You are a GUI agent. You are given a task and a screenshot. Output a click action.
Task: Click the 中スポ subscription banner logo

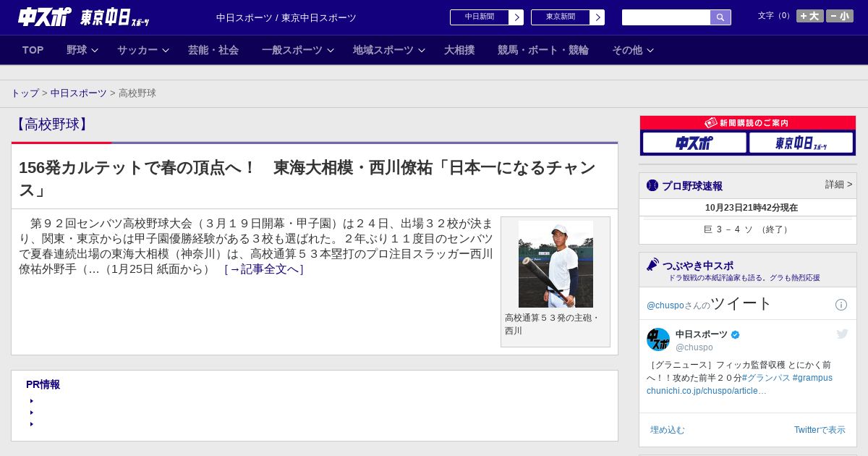click(694, 143)
